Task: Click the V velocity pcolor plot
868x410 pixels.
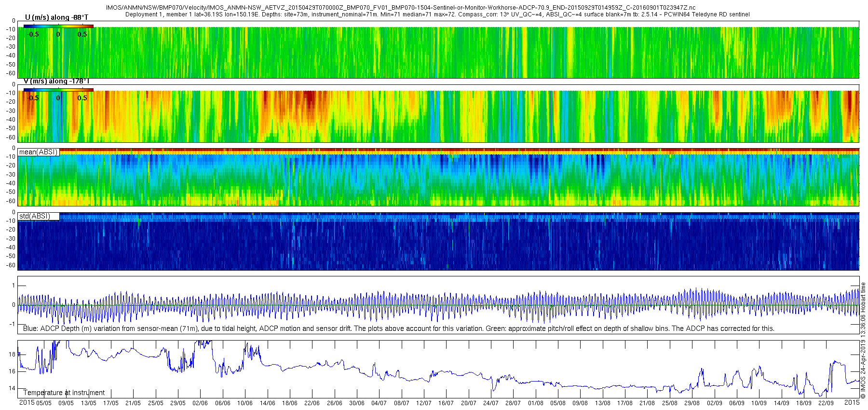Action: click(438, 116)
